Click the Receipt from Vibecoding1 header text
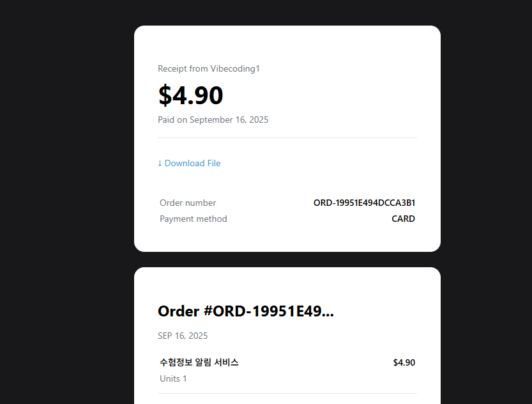532x404 pixels. click(209, 68)
